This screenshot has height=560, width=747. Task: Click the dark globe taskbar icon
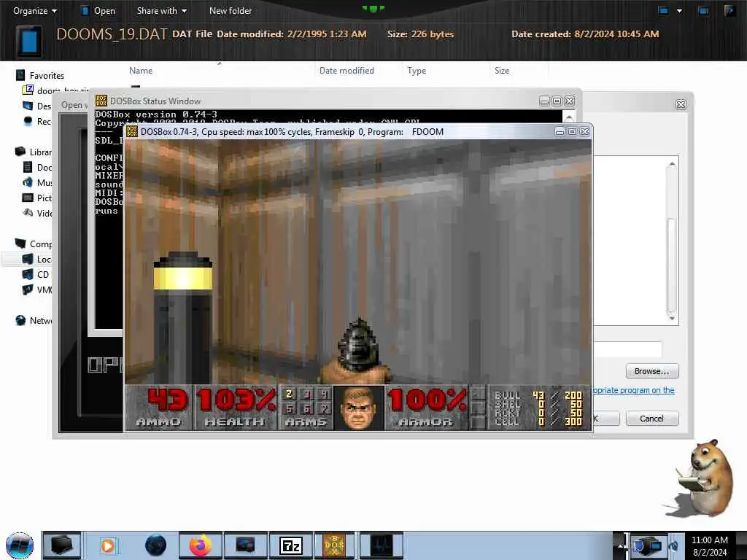(155, 545)
